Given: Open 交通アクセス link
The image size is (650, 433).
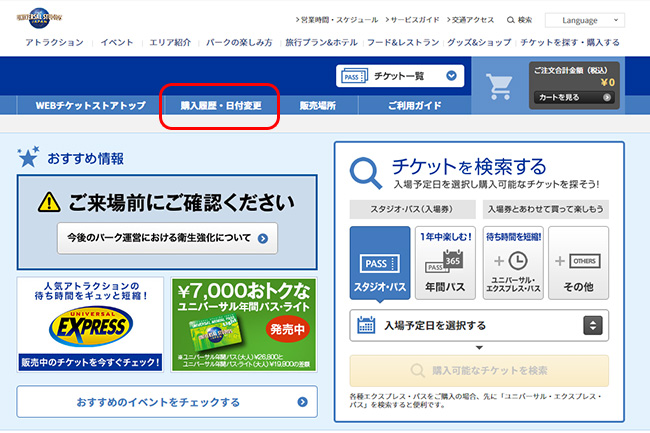Looking at the screenshot, I should pyautogui.click(x=471, y=20).
